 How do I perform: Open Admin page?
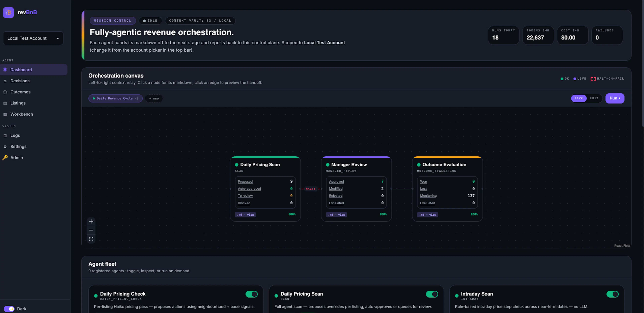click(x=34, y=157)
